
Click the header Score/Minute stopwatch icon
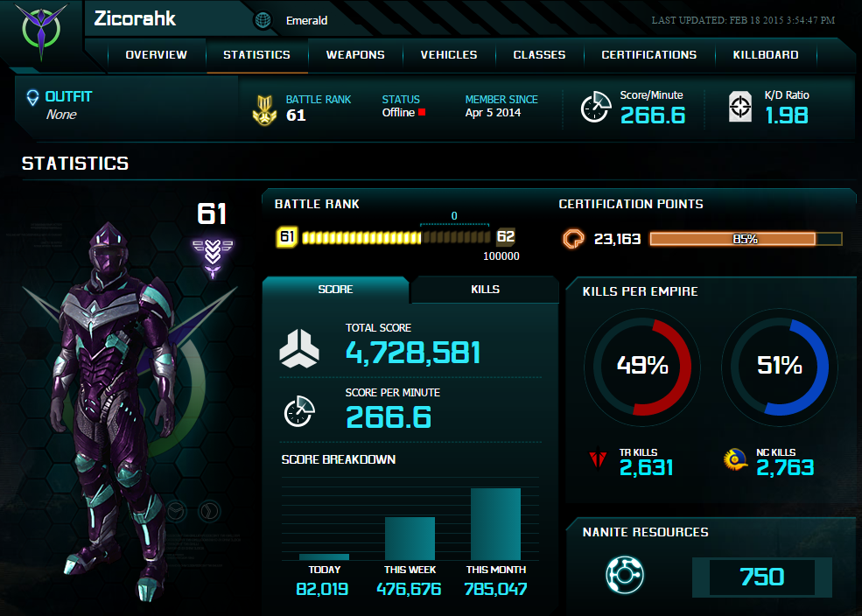(596, 107)
